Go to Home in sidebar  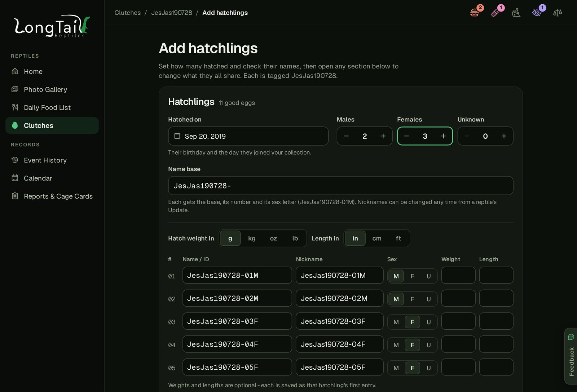pyautogui.click(x=52, y=71)
